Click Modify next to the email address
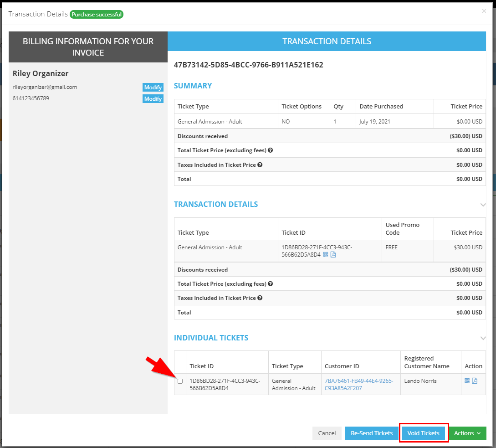 (x=153, y=88)
